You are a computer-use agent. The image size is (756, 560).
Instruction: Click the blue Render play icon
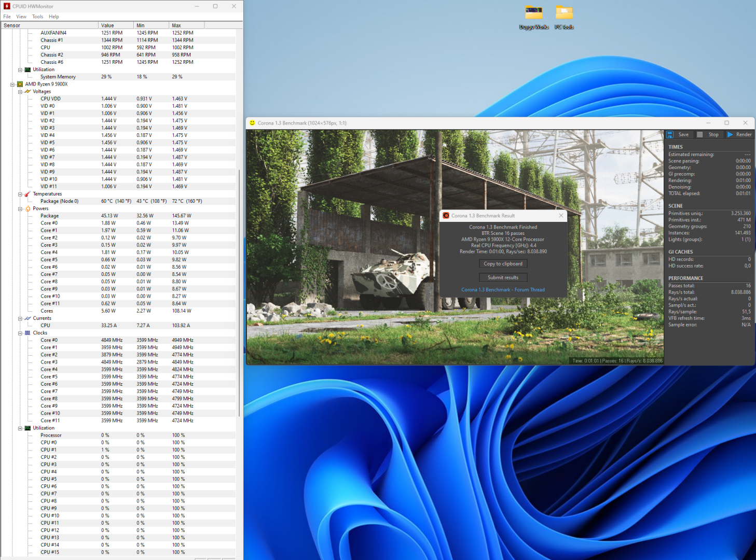[x=730, y=134]
